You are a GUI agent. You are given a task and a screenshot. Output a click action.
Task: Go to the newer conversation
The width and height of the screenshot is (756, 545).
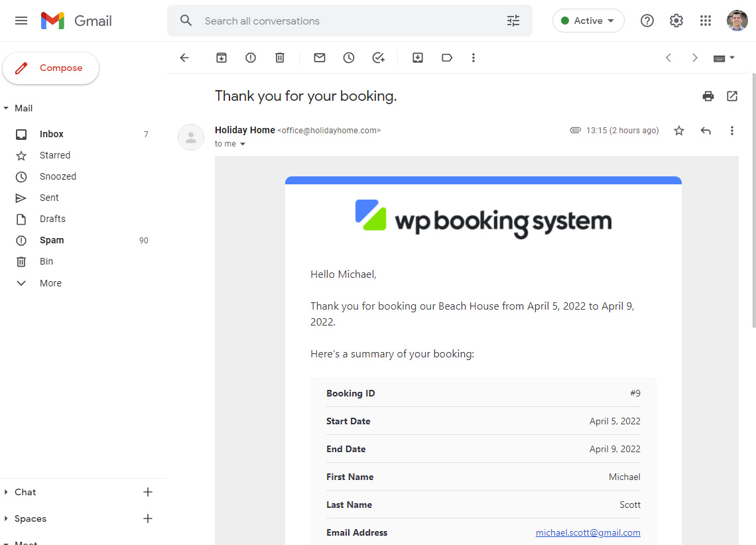pos(668,58)
